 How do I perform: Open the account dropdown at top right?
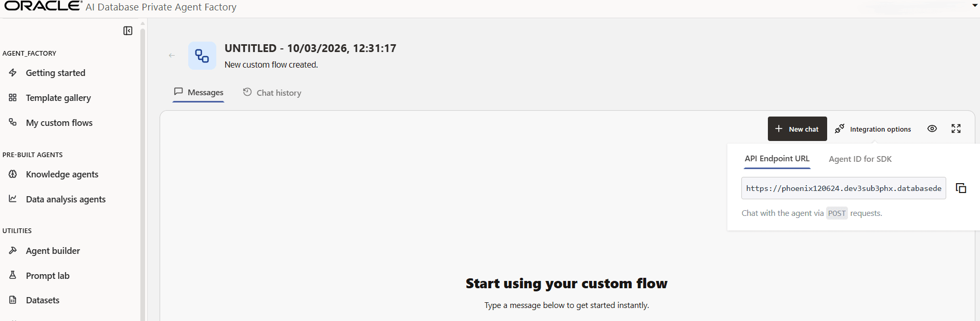coord(974,6)
